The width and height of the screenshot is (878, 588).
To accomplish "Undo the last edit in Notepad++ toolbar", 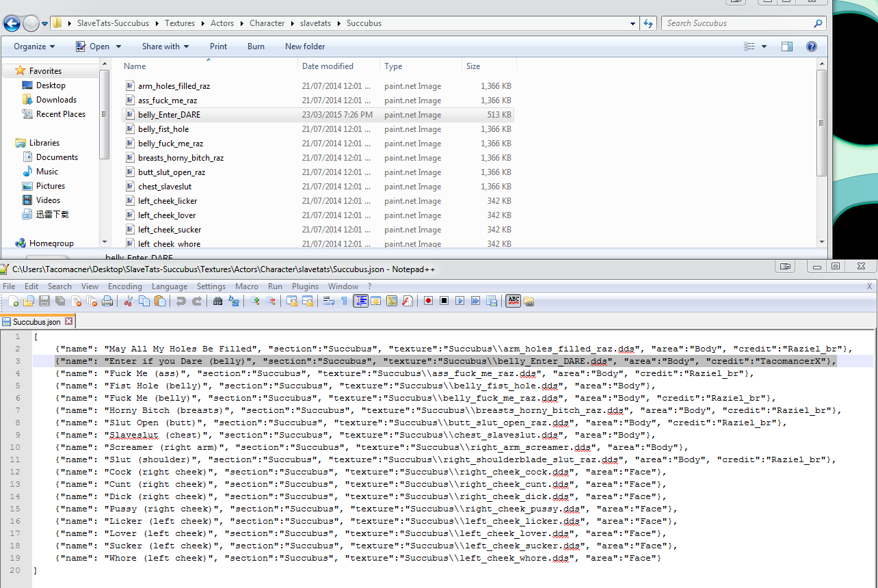I will (x=181, y=301).
